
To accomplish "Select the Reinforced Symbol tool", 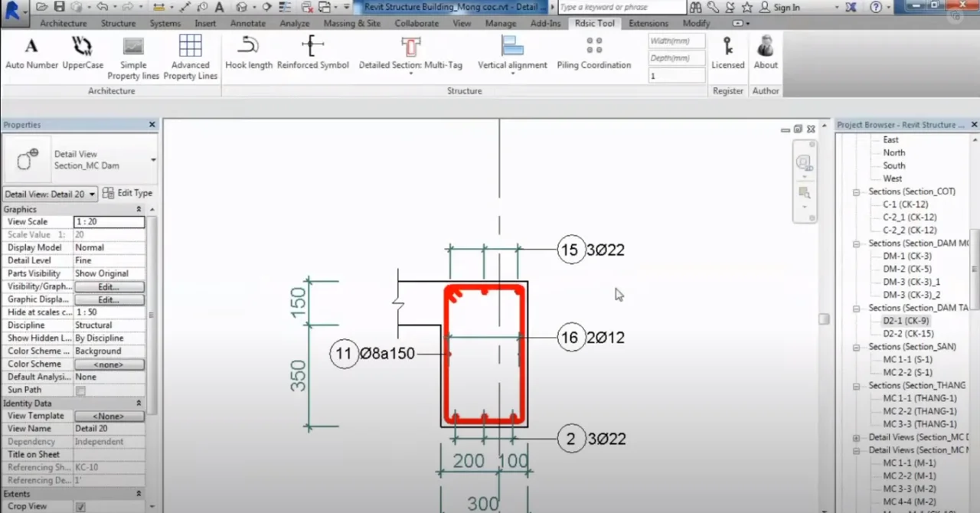I will tap(312, 54).
